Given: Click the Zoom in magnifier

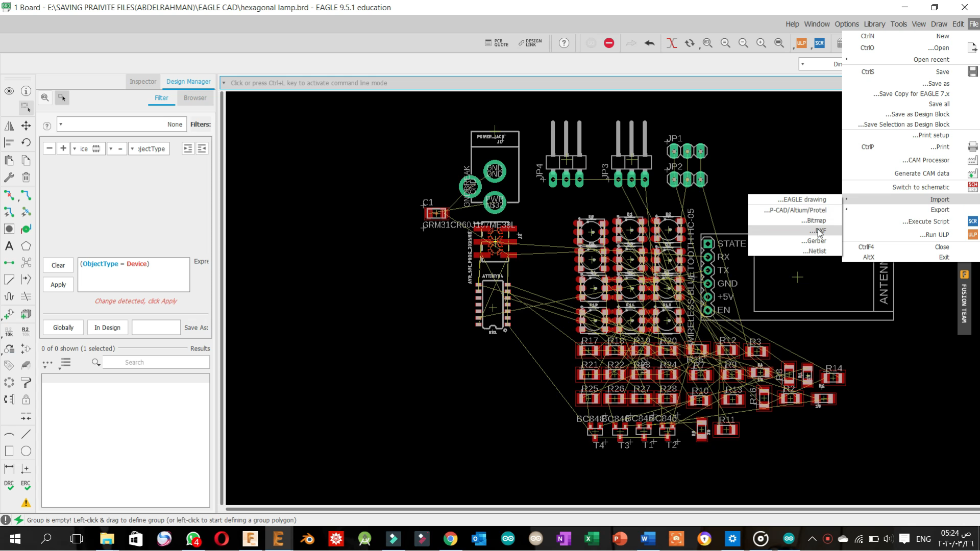Looking at the screenshot, I should [x=761, y=43].
